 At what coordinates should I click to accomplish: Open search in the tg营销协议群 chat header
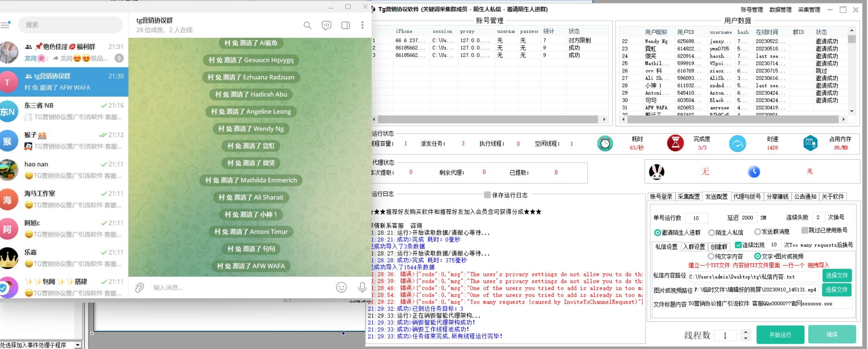tap(307, 25)
